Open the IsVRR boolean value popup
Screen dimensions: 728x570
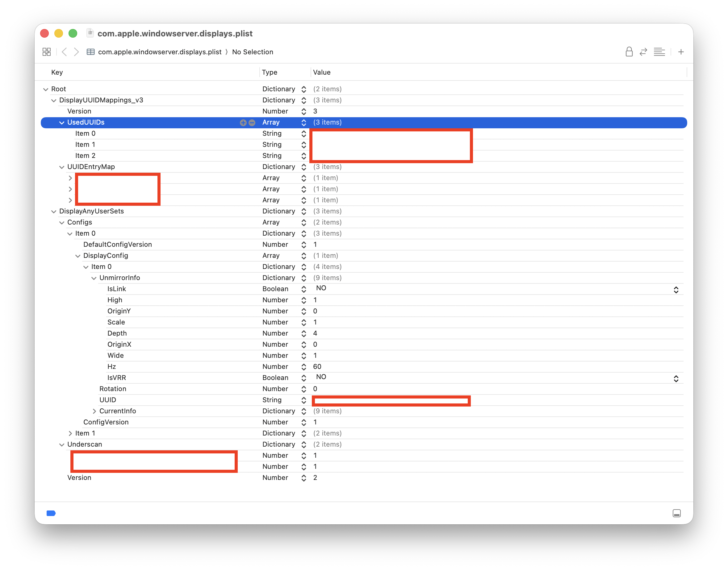pyautogui.click(x=676, y=378)
